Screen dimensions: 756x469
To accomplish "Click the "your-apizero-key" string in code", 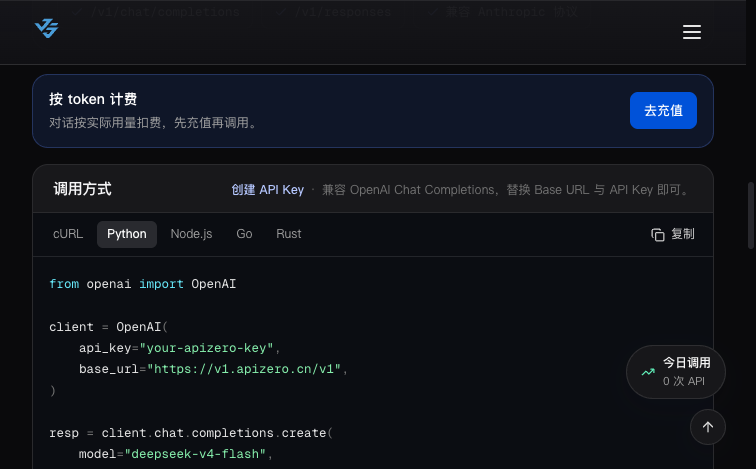I will click(206, 348).
